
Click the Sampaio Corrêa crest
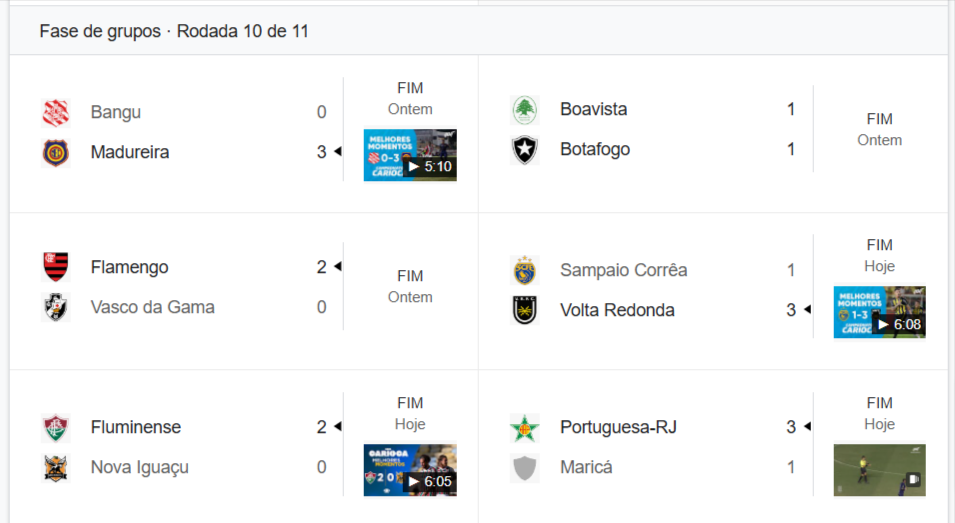click(x=524, y=270)
